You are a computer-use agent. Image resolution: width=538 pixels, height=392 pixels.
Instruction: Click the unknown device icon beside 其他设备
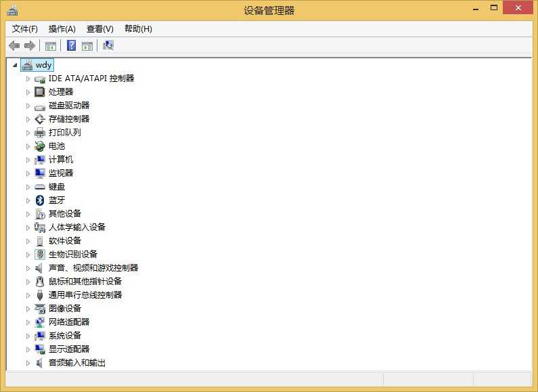(x=40, y=214)
